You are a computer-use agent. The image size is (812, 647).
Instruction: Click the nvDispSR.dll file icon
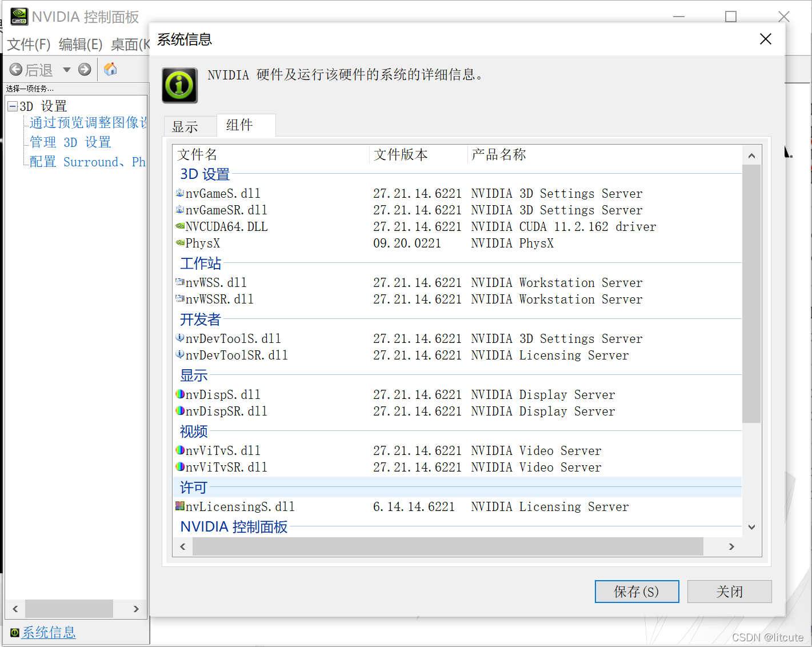[180, 411]
